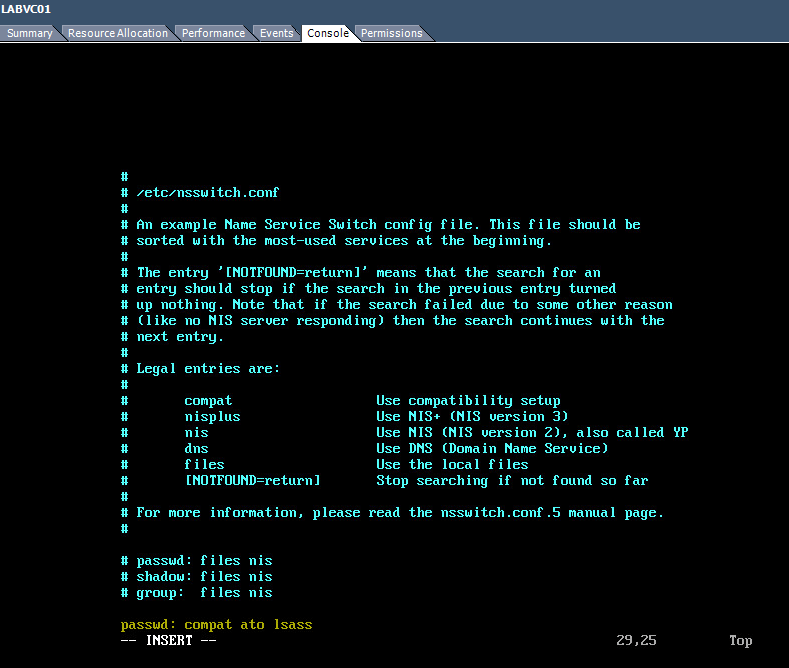Go to the Events tab

tap(276, 33)
